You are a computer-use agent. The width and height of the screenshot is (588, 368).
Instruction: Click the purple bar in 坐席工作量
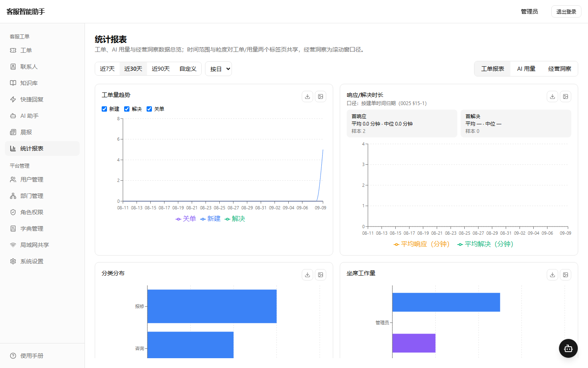coord(414,343)
